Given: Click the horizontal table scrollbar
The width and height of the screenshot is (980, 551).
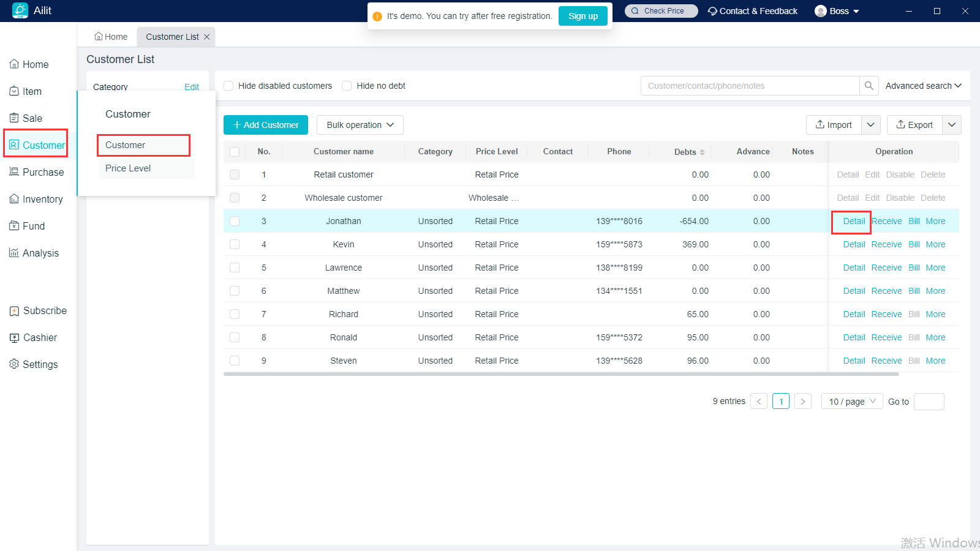Looking at the screenshot, I should (560, 373).
